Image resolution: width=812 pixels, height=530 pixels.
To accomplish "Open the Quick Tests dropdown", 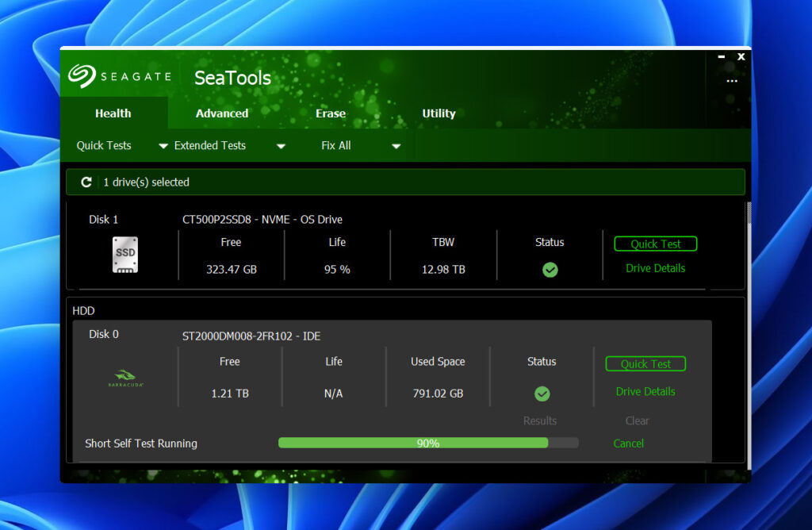I will 104,145.
